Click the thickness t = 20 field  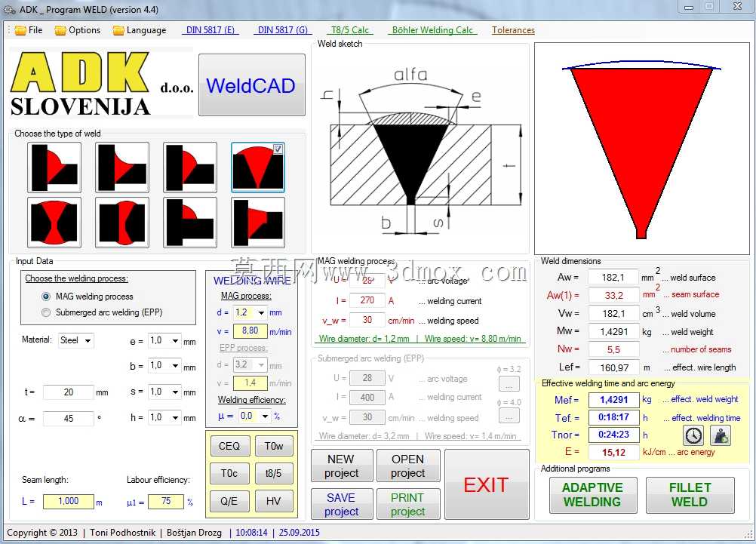(x=69, y=392)
